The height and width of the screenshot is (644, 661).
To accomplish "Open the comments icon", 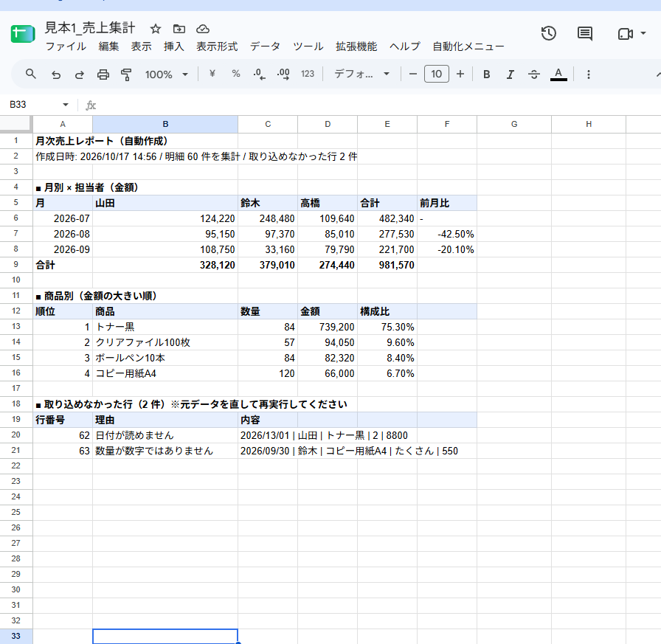I will coord(585,33).
